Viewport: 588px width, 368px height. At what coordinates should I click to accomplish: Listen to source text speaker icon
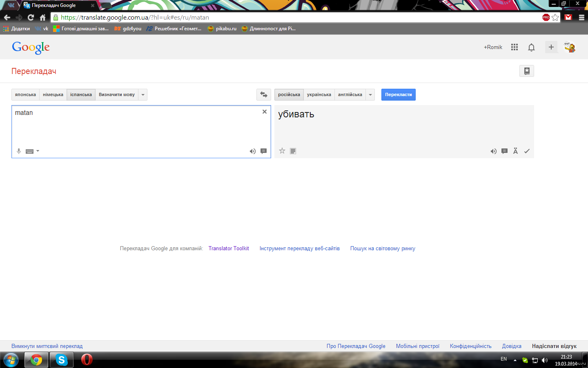(253, 151)
